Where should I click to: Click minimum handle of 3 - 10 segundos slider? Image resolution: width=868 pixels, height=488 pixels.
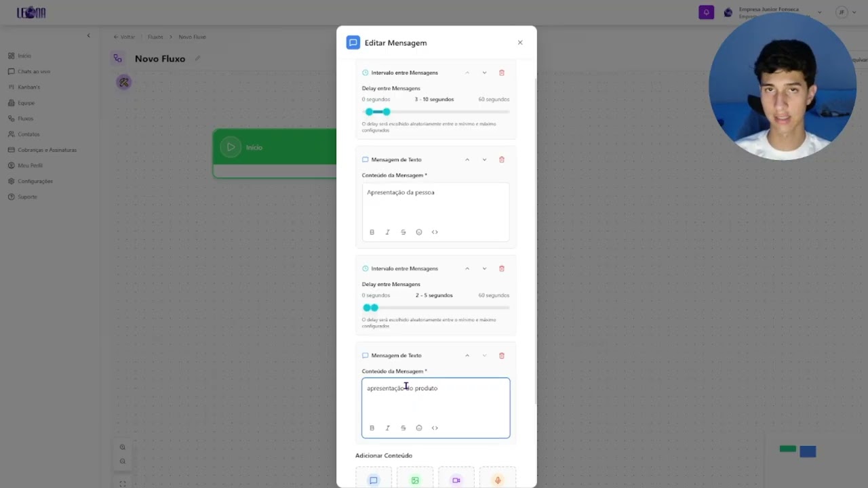pyautogui.click(x=369, y=112)
